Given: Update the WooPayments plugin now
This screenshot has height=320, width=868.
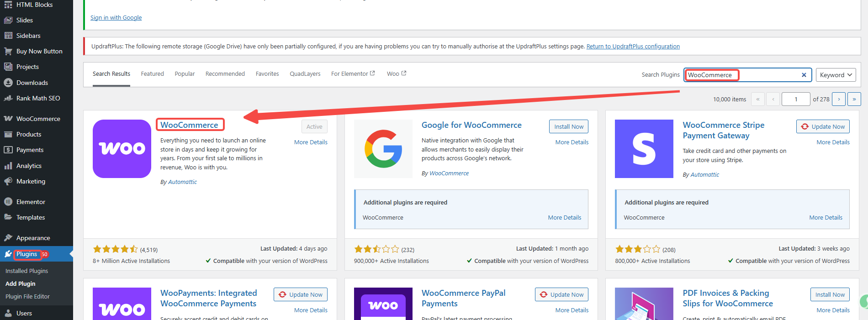Looking at the screenshot, I should point(301,294).
